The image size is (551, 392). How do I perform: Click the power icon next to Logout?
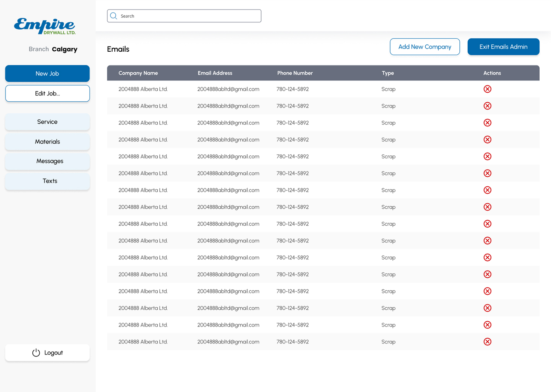point(36,352)
